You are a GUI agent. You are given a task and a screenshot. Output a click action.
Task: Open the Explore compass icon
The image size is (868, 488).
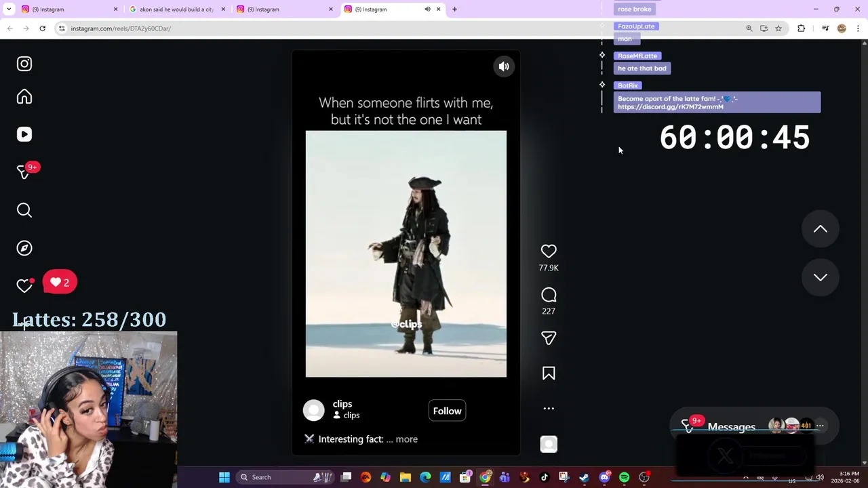(24, 248)
